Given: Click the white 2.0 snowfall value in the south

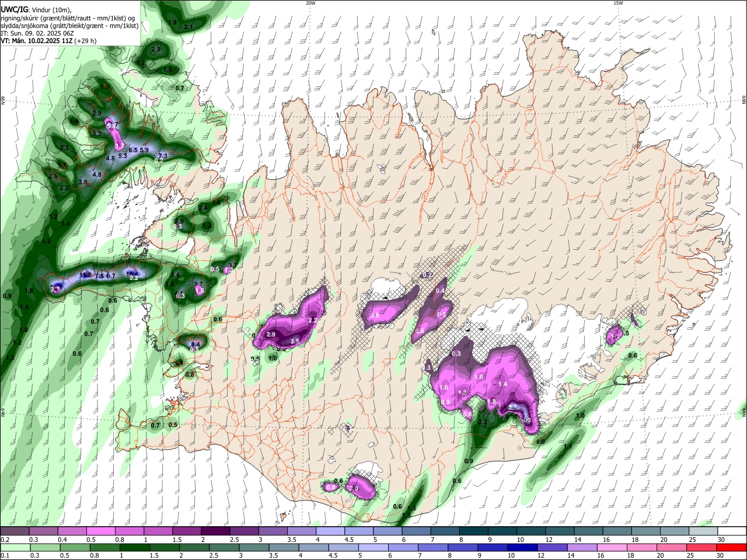Looking at the screenshot, I should [353, 488].
